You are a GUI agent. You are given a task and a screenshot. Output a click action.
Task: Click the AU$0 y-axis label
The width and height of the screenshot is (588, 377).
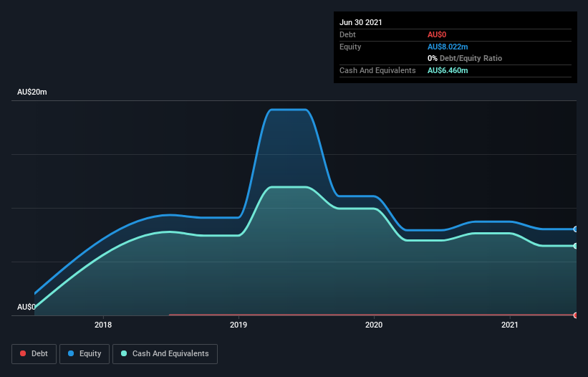point(26,307)
